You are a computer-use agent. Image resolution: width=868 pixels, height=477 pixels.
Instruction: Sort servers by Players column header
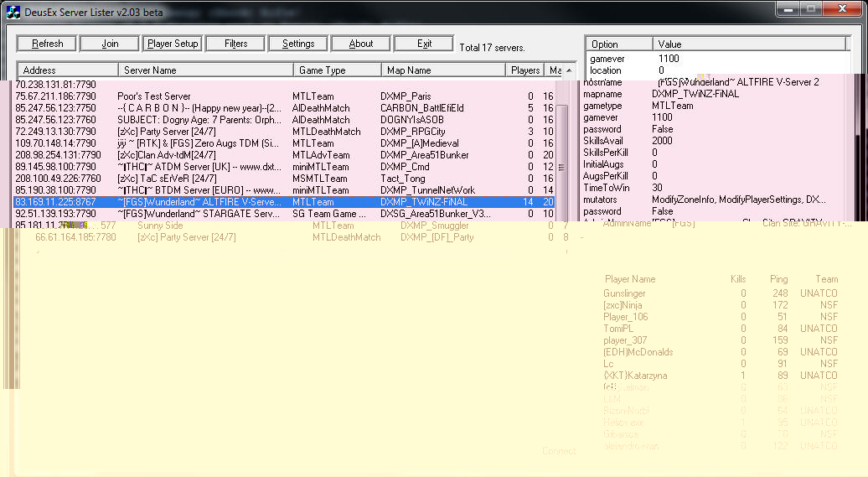point(525,70)
